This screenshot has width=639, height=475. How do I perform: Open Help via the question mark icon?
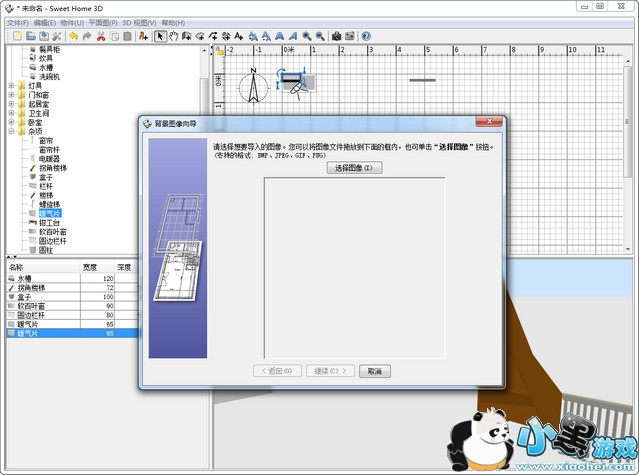click(366, 37)
